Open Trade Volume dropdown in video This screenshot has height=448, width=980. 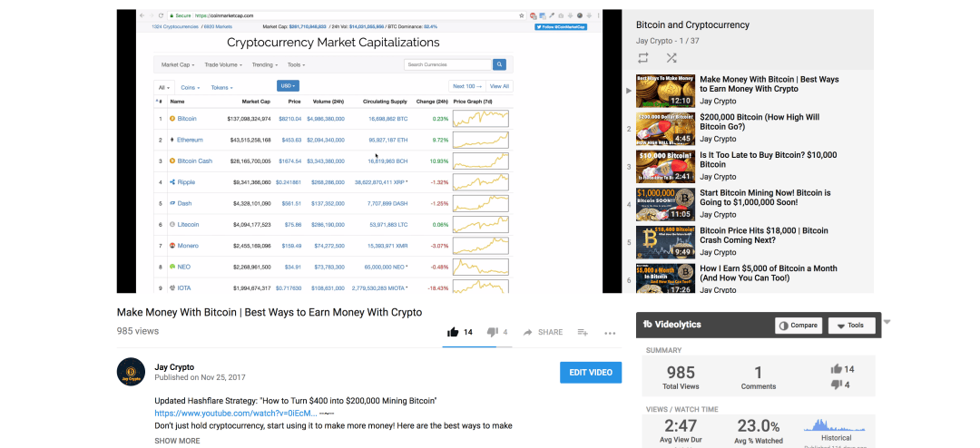[224, 64]
